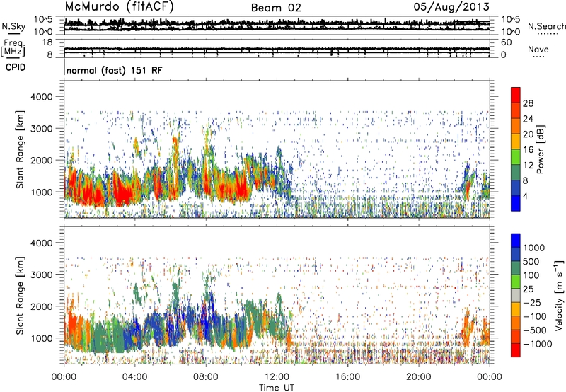566x392 pixels.
Task: Click the power colorbar 28 label
Action: pyautogui.click(x=528, y=103)
